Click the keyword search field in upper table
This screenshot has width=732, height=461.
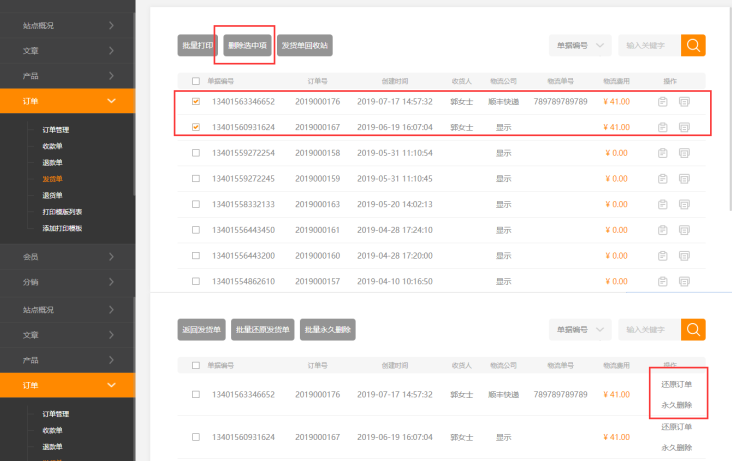click(648, 45)
